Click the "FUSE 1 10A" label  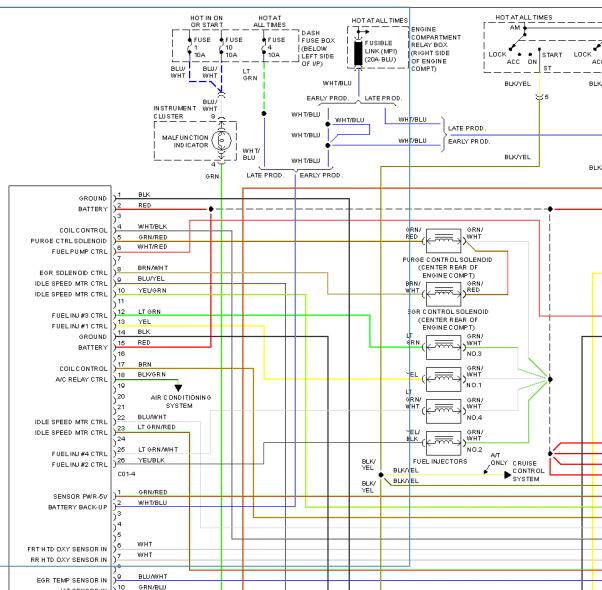202,47
